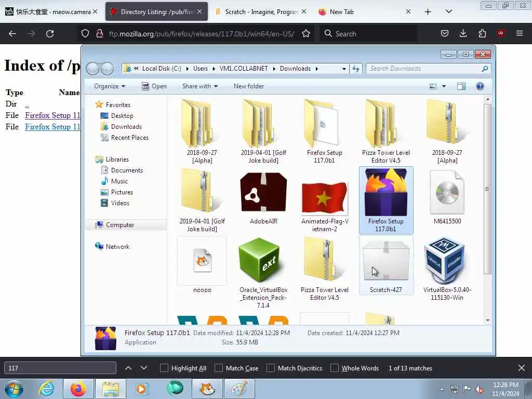532x399 pixels.
Task: Select Computer in navigation pane
Action: [x=126, y=225]
